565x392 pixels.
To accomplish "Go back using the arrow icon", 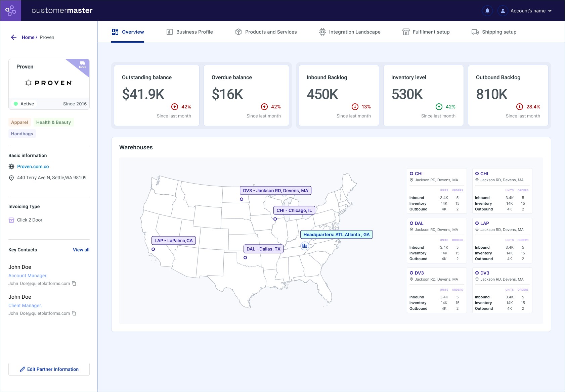I will [14, 37].
